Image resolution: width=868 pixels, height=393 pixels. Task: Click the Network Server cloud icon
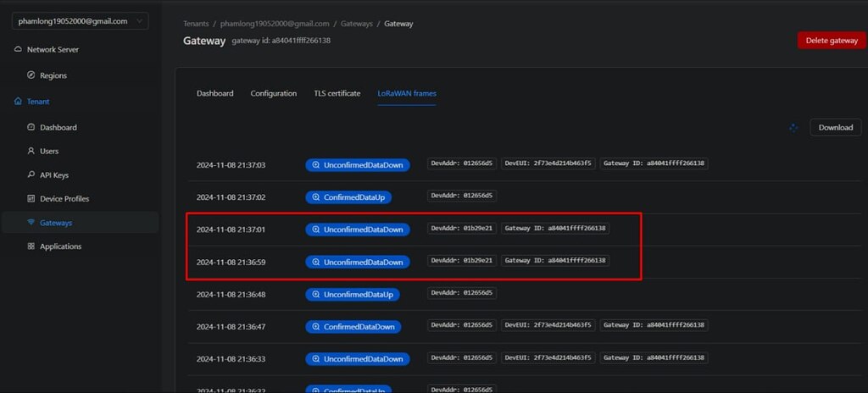19,50
